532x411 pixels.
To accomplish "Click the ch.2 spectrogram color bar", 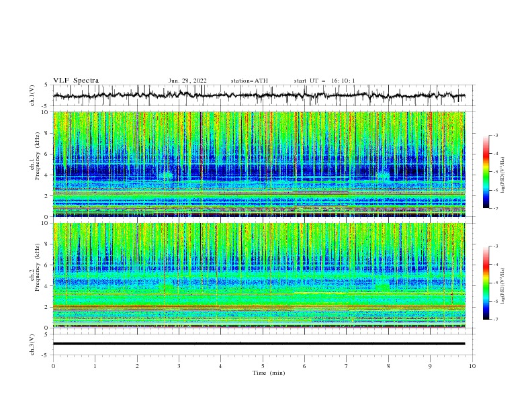I will pos(486,283).
